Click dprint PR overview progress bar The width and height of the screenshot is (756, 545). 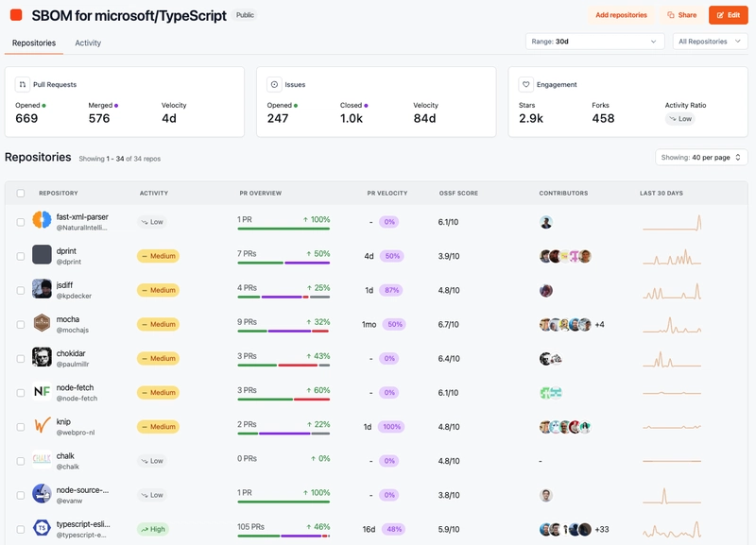coord(283,263)
